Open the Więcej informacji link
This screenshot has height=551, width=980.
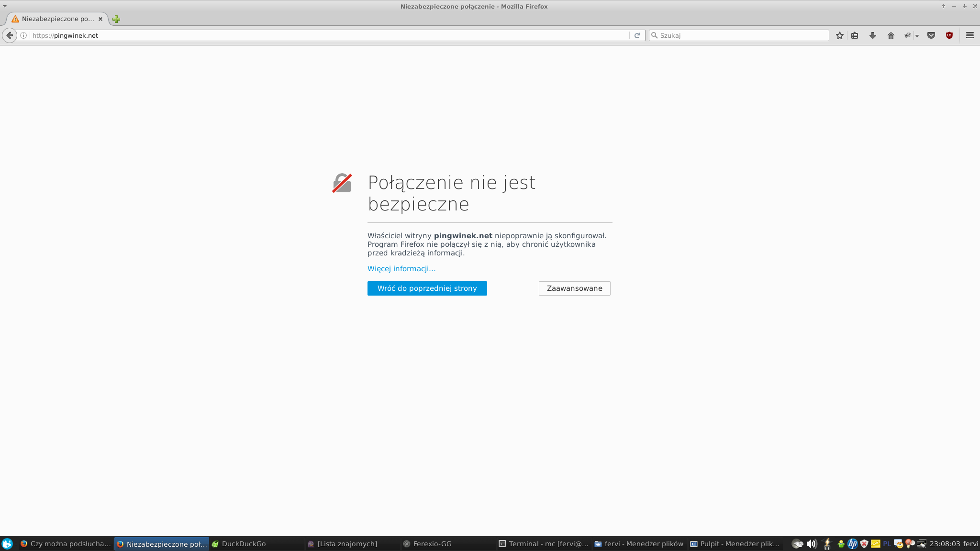tap(401, 269)
